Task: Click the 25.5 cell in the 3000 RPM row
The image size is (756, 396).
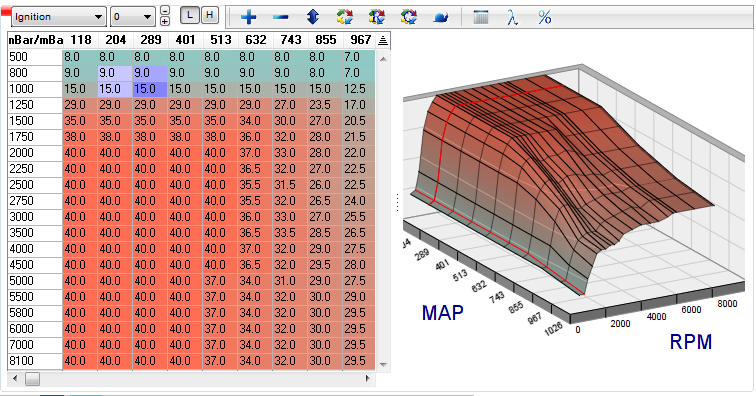Action: [x=360, y=217]
